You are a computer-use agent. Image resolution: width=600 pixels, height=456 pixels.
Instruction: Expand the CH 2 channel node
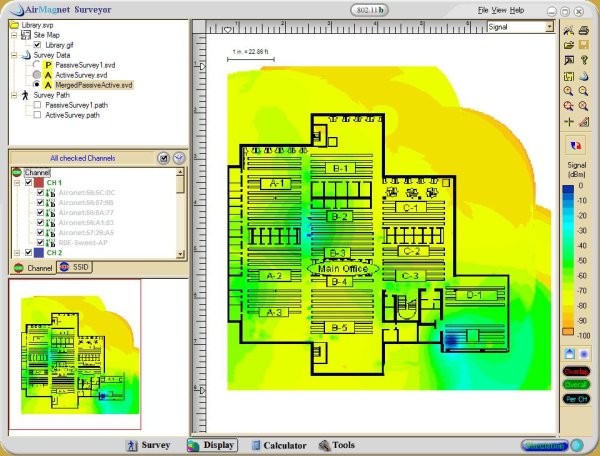click(x=17, y=253)
